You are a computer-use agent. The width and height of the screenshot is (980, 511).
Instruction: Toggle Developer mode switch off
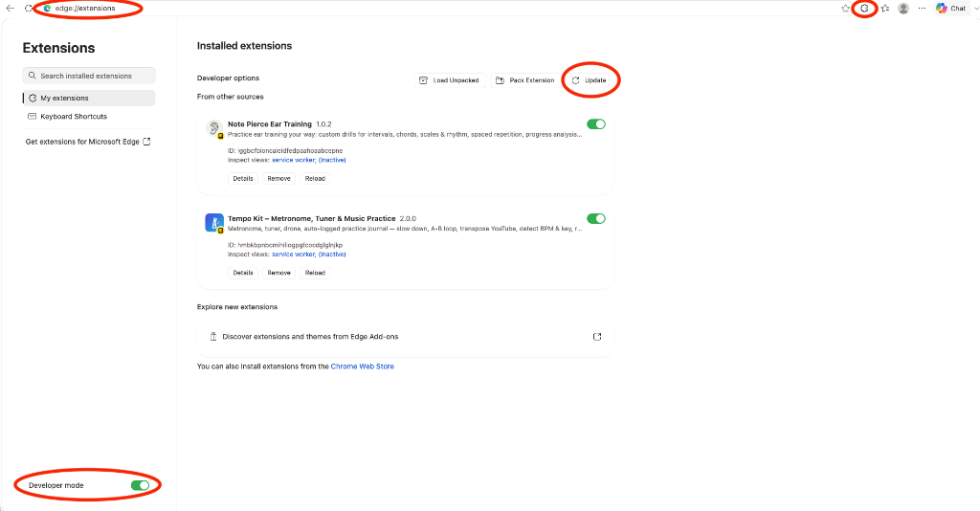click(140, 485)
